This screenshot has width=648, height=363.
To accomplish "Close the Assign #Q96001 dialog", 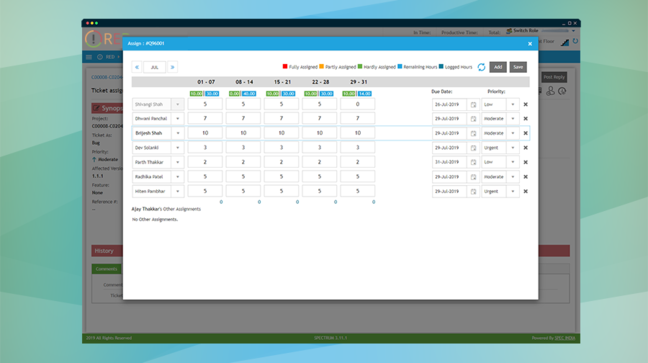I will [x=530, y=43].
